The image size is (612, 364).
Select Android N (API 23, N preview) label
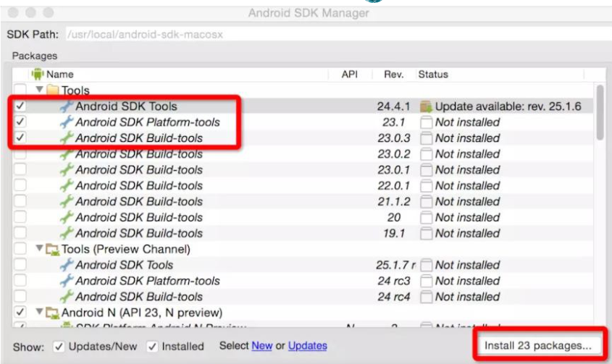pos(142,313)
